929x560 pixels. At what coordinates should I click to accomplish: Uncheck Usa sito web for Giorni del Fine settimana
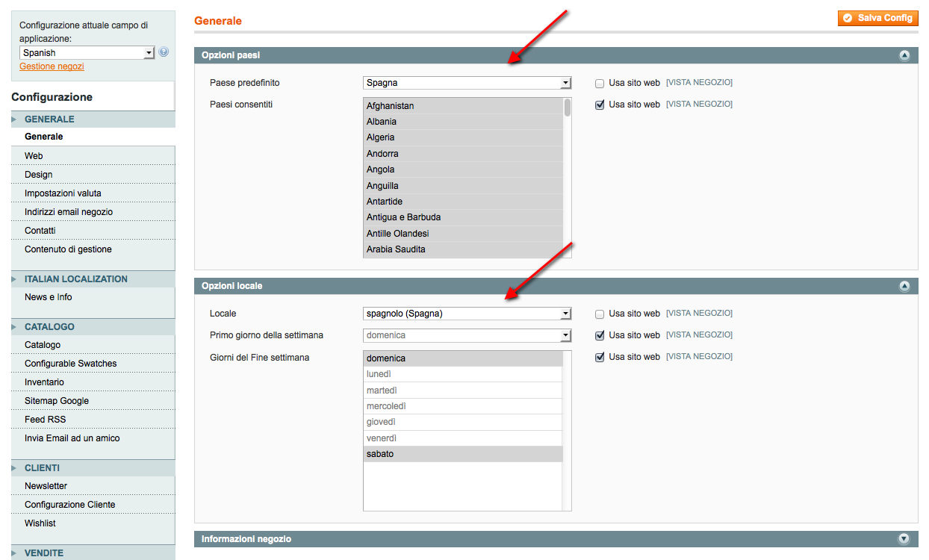coord(600,358)
